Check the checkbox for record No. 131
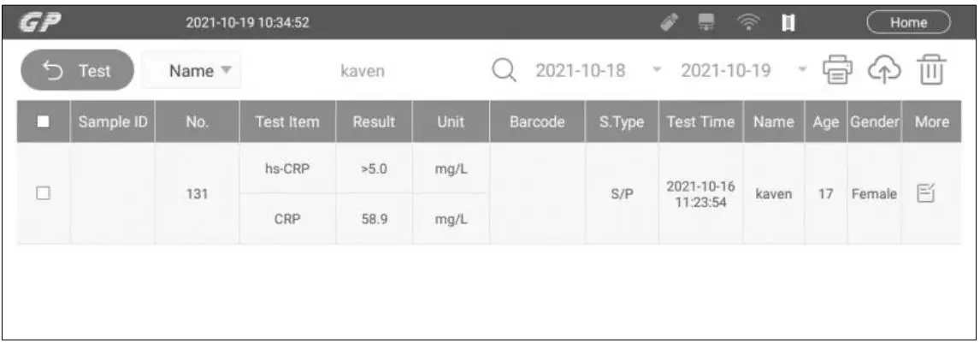This screenshot has width=980, height=343. click(43, 193)
